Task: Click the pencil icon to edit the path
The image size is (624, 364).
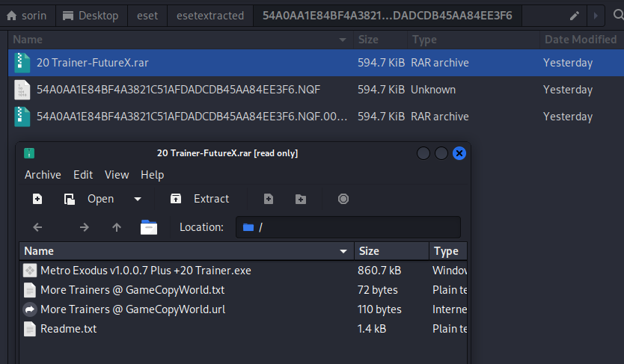Action: click(x=575, y=16)
